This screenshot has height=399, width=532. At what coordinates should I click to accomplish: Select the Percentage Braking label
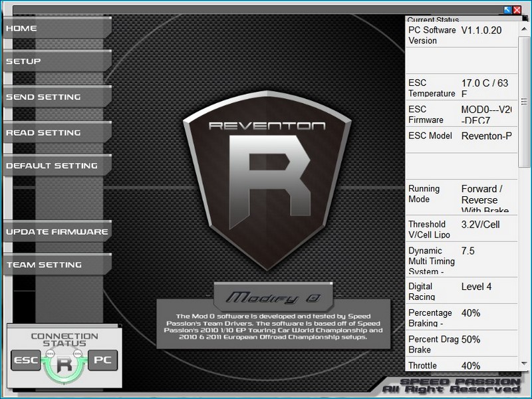tap(430, 318)
